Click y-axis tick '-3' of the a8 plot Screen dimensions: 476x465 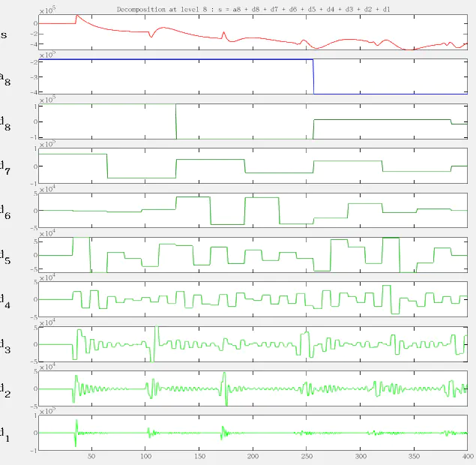click(34, 77)
